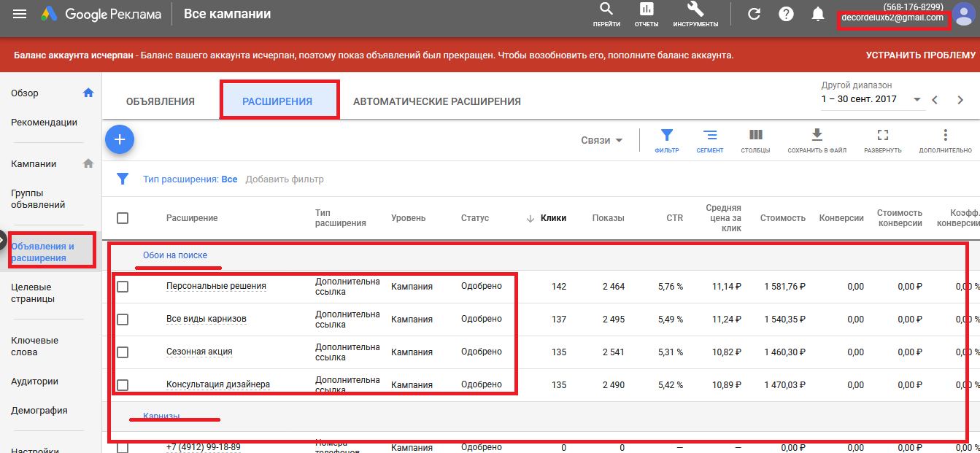Go to next date range arrow
The width and height of the screenshot is (980, 453).
[960, 100]
